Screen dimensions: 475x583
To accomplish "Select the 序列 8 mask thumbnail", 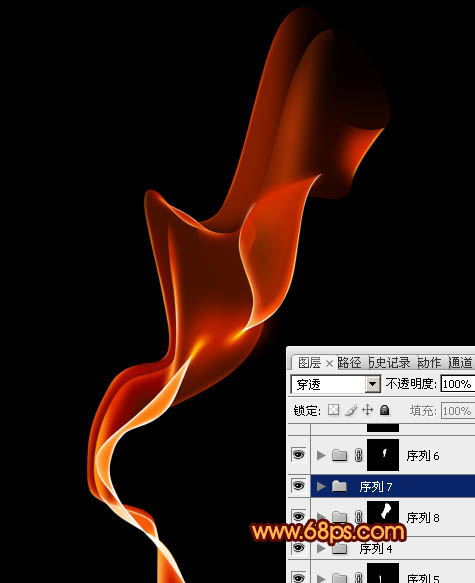I will (x=383, y=516).
